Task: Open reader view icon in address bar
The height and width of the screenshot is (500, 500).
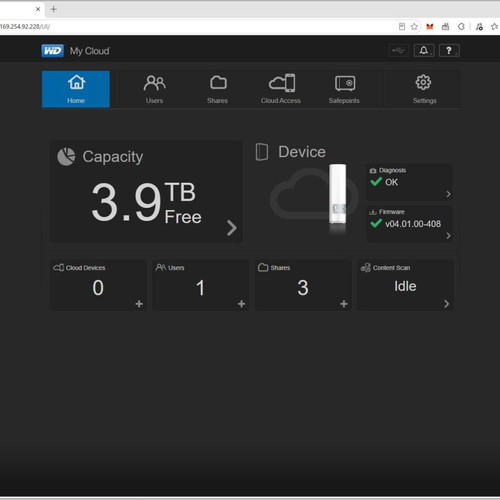Action: (x=402, y=27)
